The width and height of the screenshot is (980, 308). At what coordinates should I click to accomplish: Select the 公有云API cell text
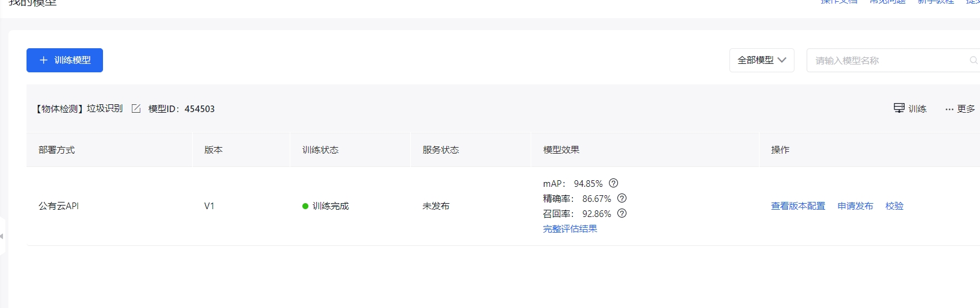tap(58, 206)
